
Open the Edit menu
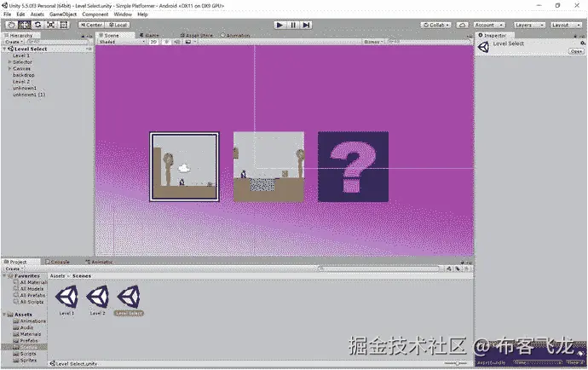tap(20, 14)
